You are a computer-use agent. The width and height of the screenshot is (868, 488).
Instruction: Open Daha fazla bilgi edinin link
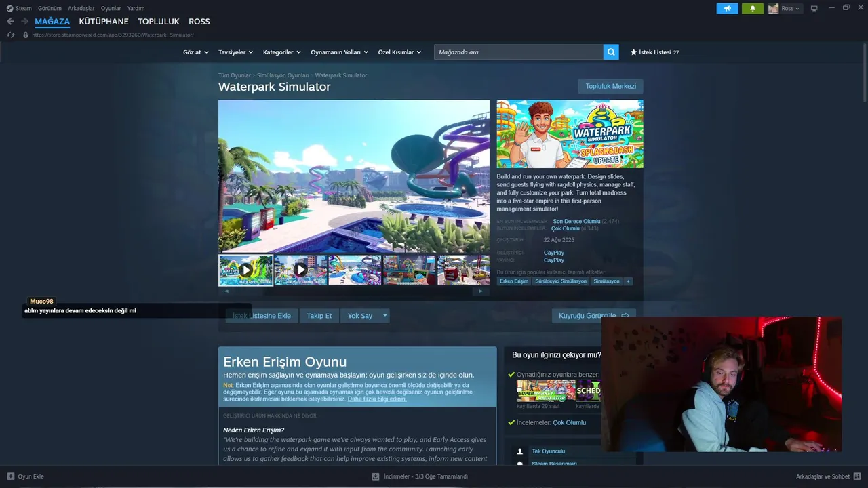[x=377, y=399]
